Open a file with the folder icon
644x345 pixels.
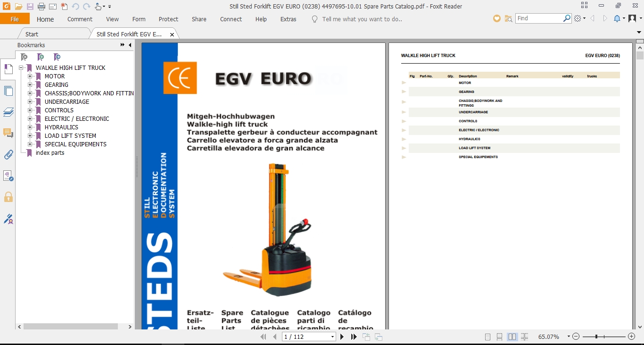(x=18, y=7)
